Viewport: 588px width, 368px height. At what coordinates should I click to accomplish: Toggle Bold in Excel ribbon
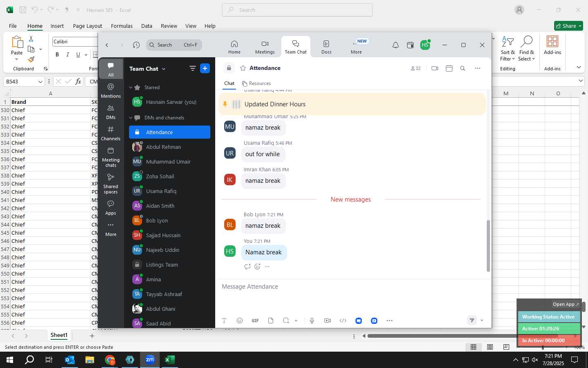[57, 54]
